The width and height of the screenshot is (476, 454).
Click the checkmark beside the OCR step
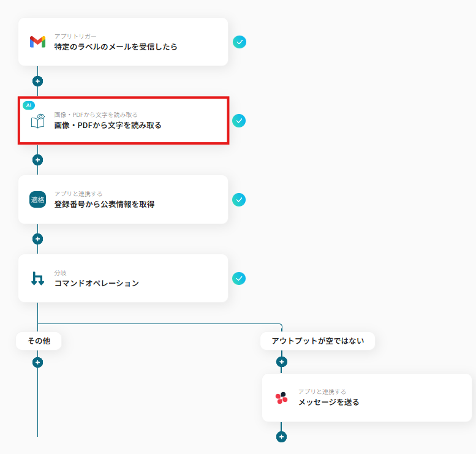(239, 121)
